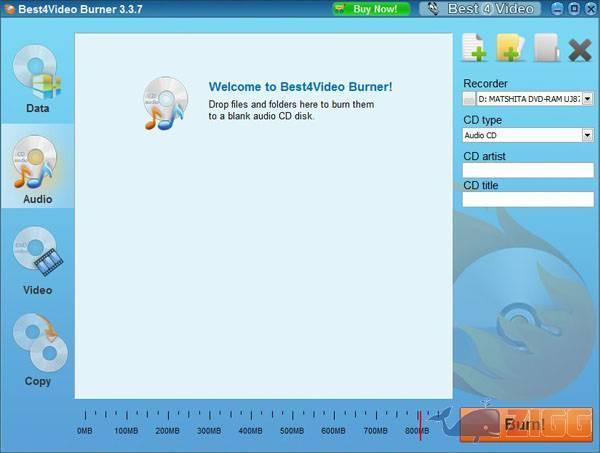Maximize the Best4Video Burner window

574,9
